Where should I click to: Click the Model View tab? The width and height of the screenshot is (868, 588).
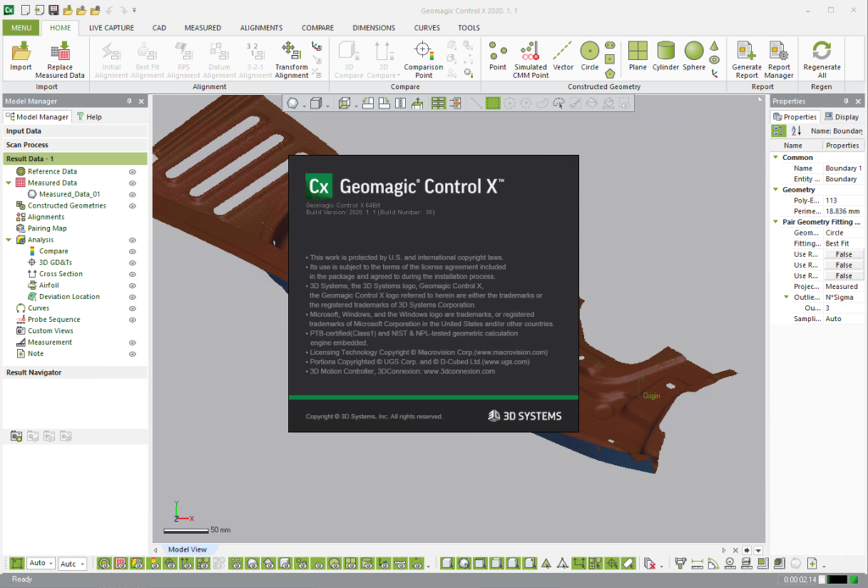(x=187, y=549)
